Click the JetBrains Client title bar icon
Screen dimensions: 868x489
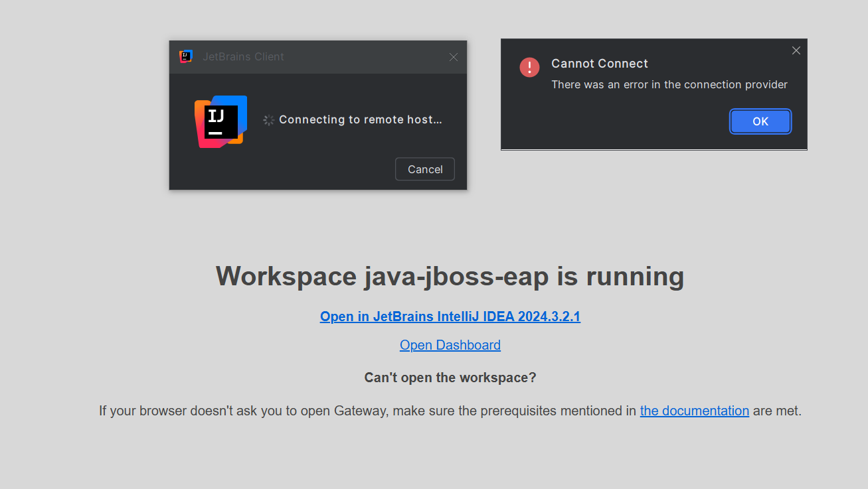[x=186, y=56]
